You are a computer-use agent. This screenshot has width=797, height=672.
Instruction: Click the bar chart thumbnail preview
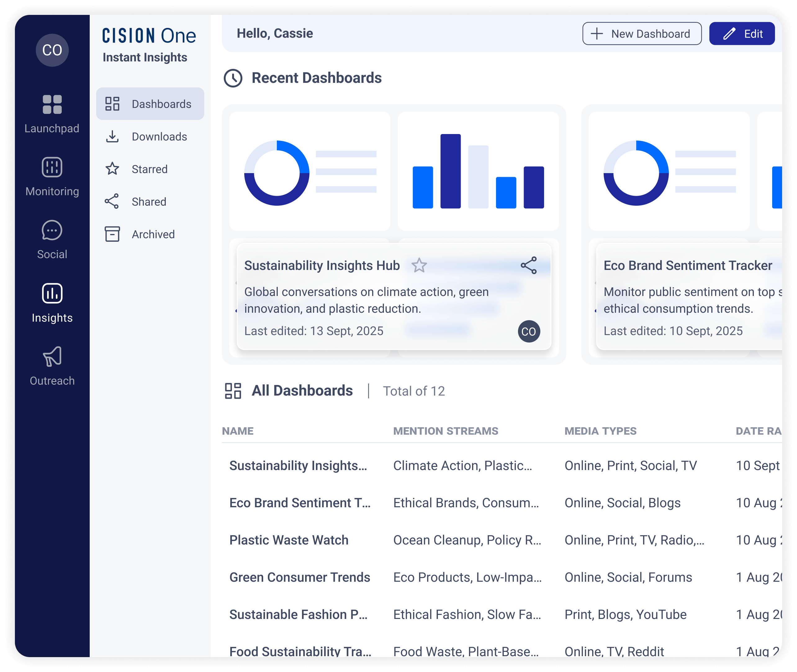tap(478, 171)
